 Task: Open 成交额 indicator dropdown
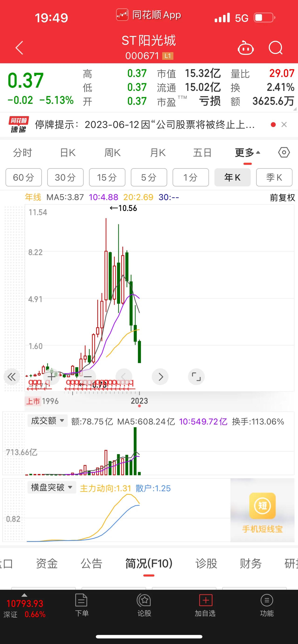(x=47, y=420)
